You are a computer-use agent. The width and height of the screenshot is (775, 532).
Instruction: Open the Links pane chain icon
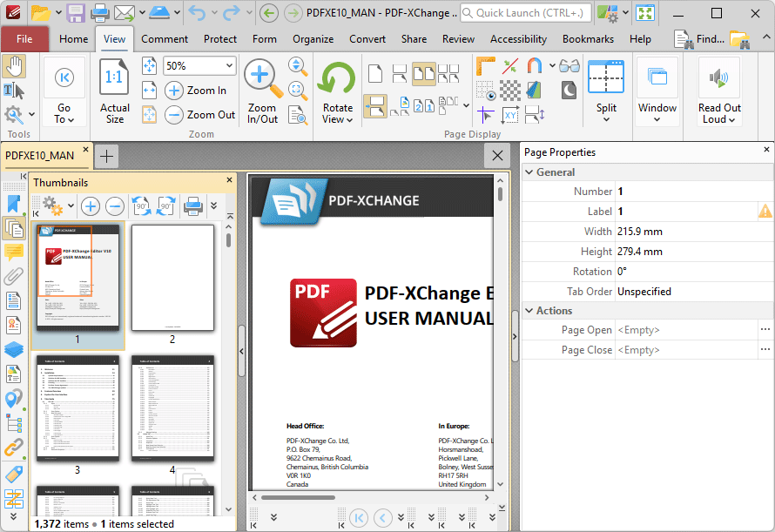pyautogui.click(x=13, y=448)
